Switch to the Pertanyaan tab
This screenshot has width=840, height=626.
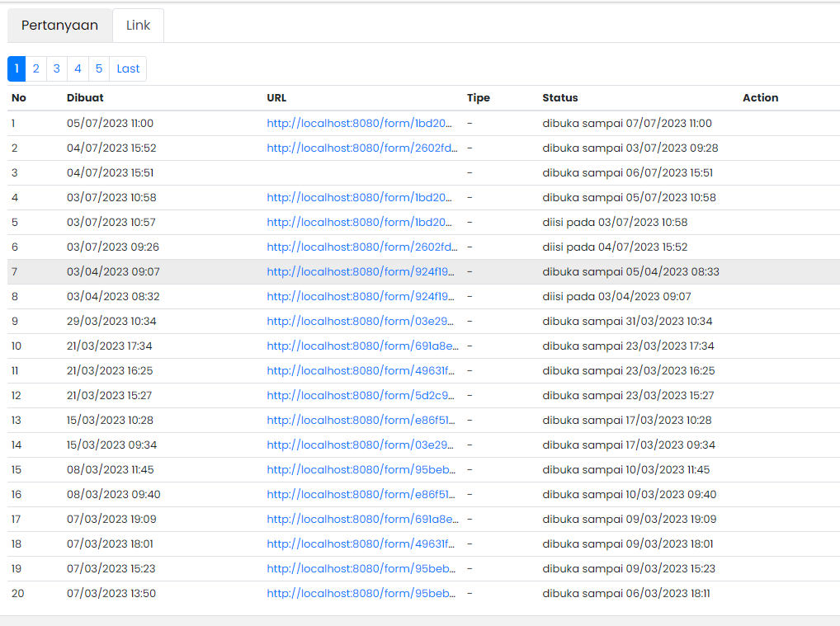tap(59, 25)
